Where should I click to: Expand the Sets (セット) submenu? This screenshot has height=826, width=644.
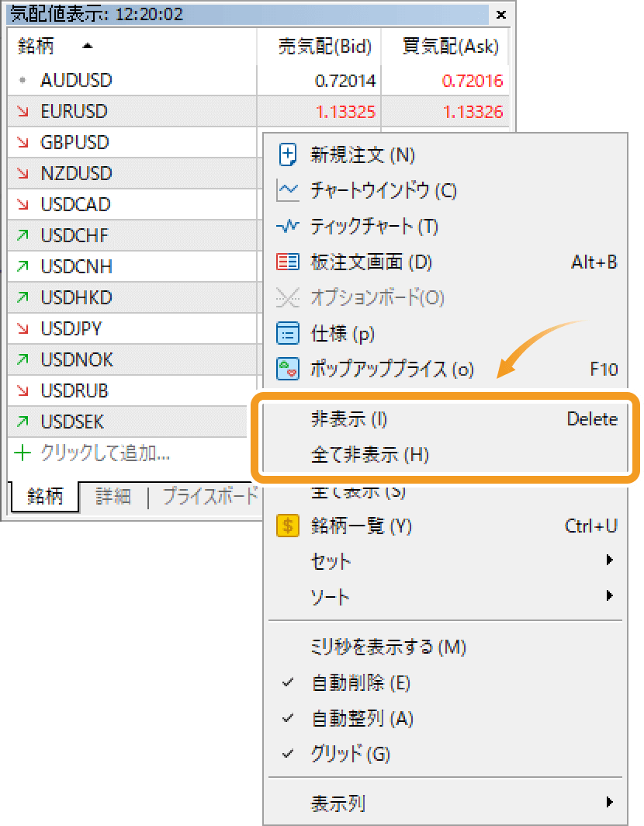coord(445,560)
